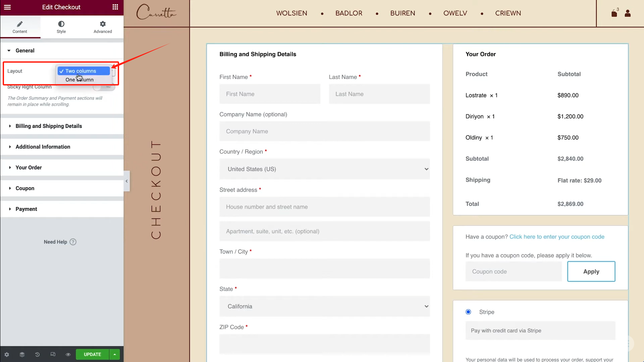This screenshot has height=362, width=644.
Task: Select the Stripe payment radio button
Action: click(468, 312)
